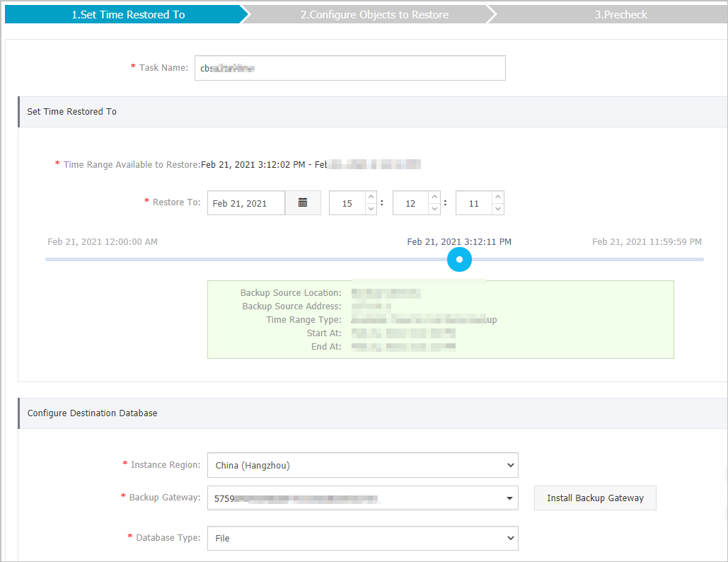728x562 pixels.
Task: Click the minute field showing 12
Action: 410,203
